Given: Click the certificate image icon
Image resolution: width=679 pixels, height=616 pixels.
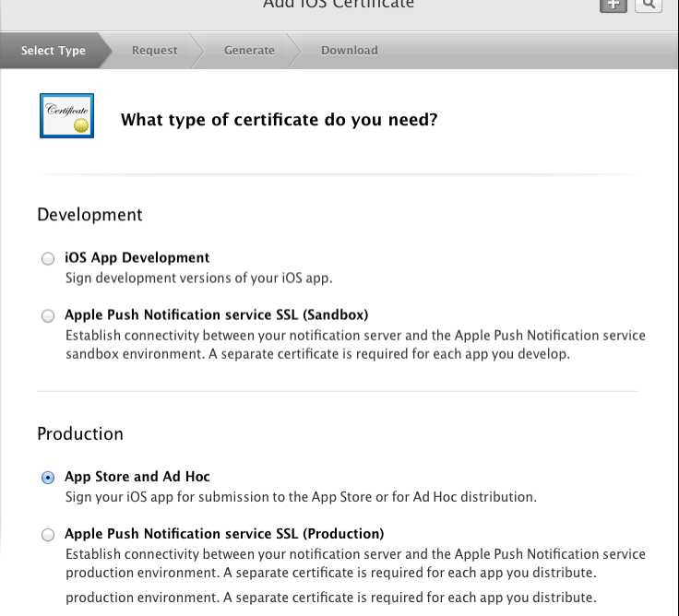Looking at the screenshot, I should (x=66, y=115).
